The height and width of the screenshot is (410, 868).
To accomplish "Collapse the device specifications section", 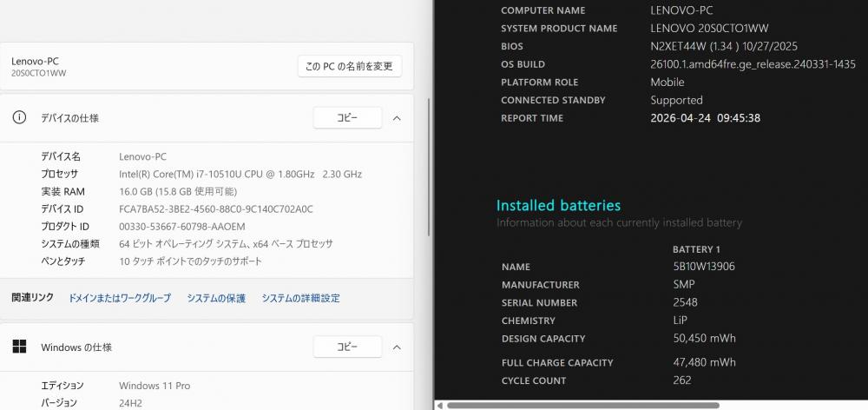I will tap(397, 118).
